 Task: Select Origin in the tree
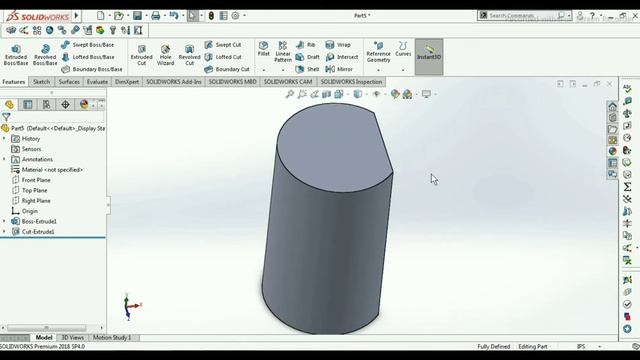[29, 211]
